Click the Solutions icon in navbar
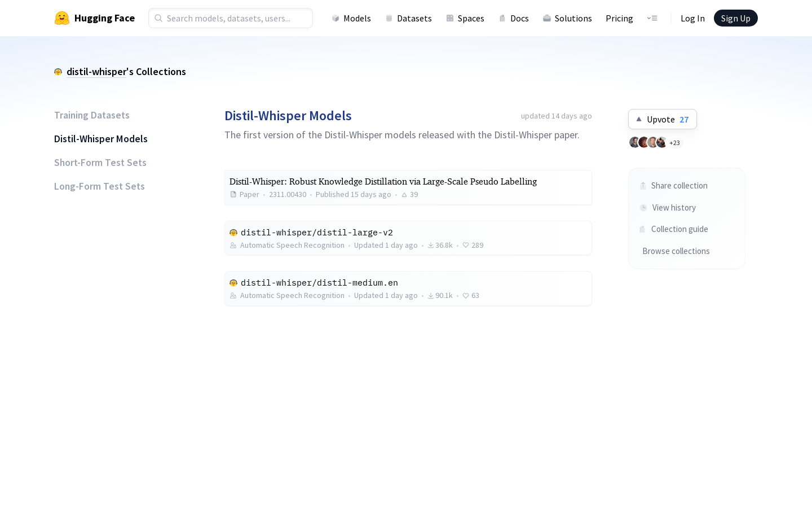The image size is (812, 508). click(547, 18)
